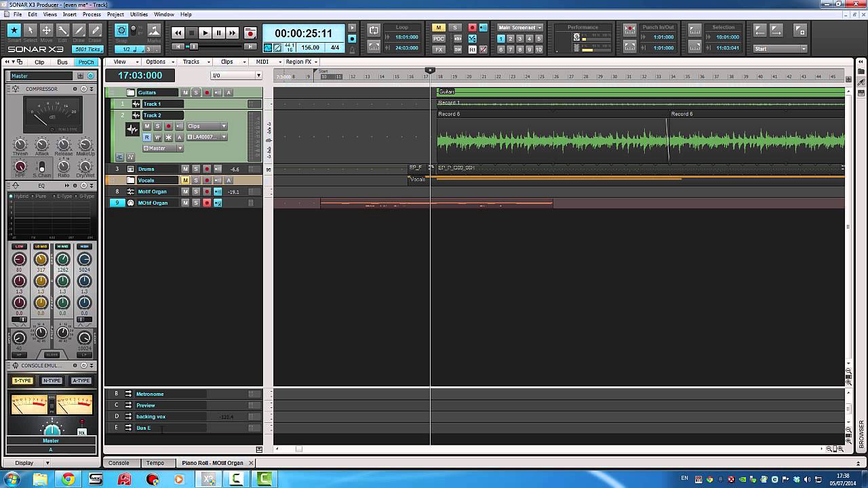Toggle global Mute button in Mix module
868x488 pixels.
pyautogui.click(x=439, y=28)
